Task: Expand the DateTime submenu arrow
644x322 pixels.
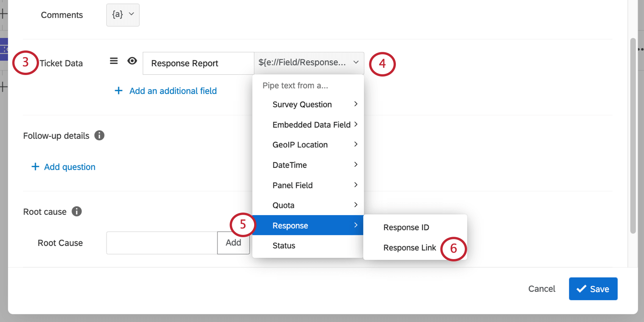Action: coord(355,165)
